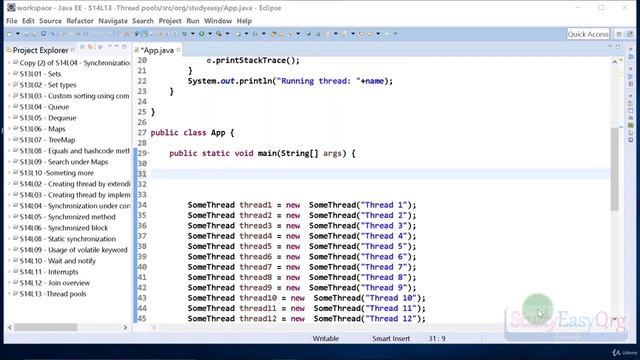The image size is (640, 360).
Task: Open the Help menu
Action: 244,21
